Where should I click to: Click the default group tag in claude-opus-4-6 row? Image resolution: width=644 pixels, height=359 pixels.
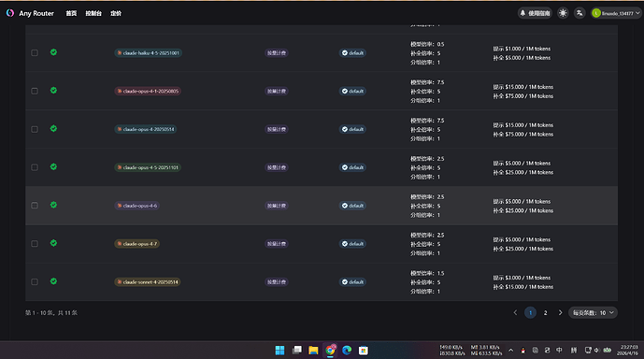point(352,206)
